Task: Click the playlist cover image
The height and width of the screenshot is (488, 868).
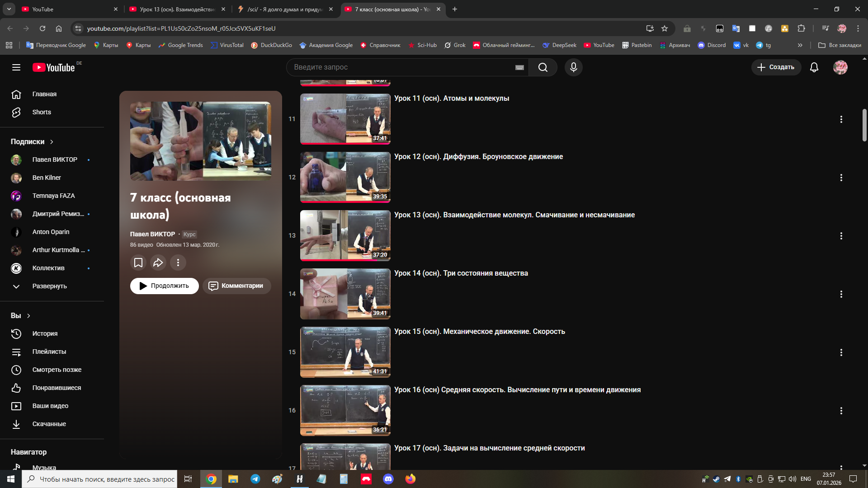Action: 201,141
